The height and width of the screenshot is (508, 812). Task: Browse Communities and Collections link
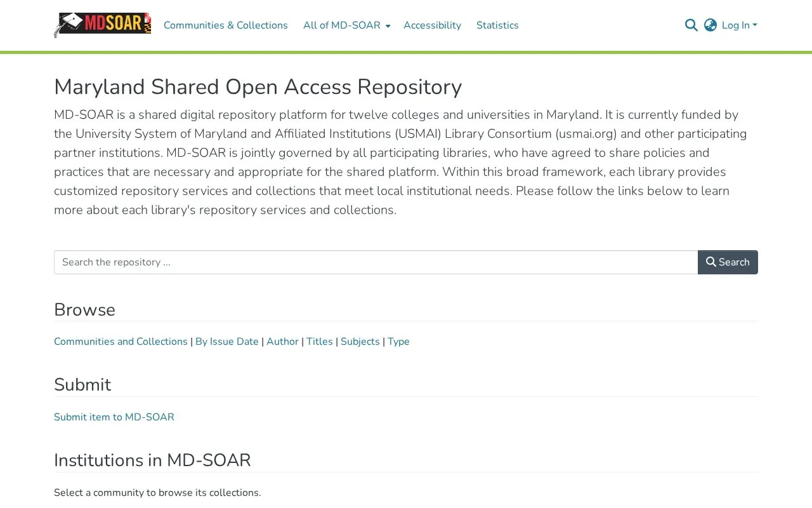pyautogui.click(x=121, y=342)
